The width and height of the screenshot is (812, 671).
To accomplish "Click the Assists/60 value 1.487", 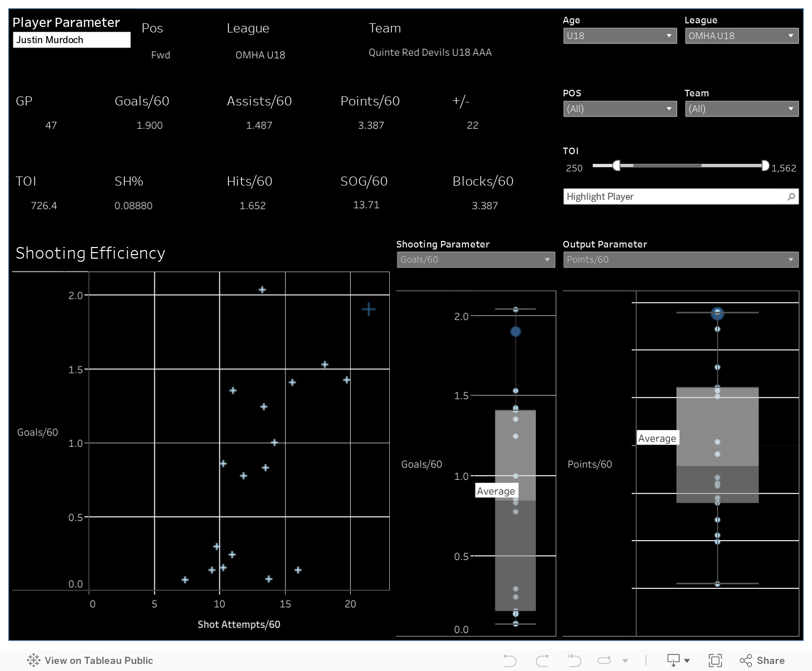I will (259, 125).
